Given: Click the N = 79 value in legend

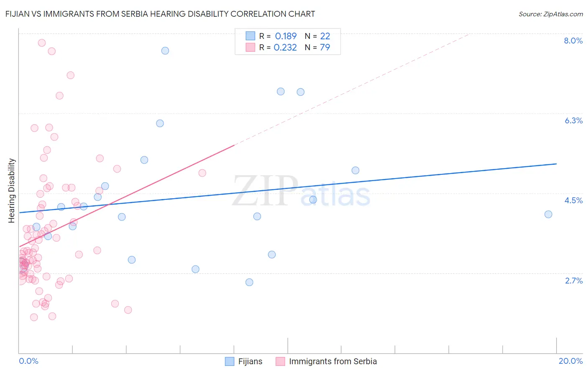Looking at the screenshot, I should (x=317, y=47).
